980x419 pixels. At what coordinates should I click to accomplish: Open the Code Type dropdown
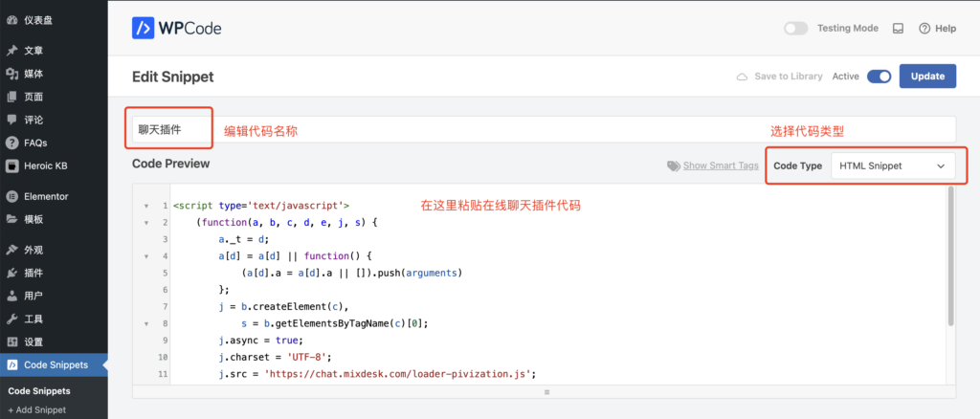(893, 166)
